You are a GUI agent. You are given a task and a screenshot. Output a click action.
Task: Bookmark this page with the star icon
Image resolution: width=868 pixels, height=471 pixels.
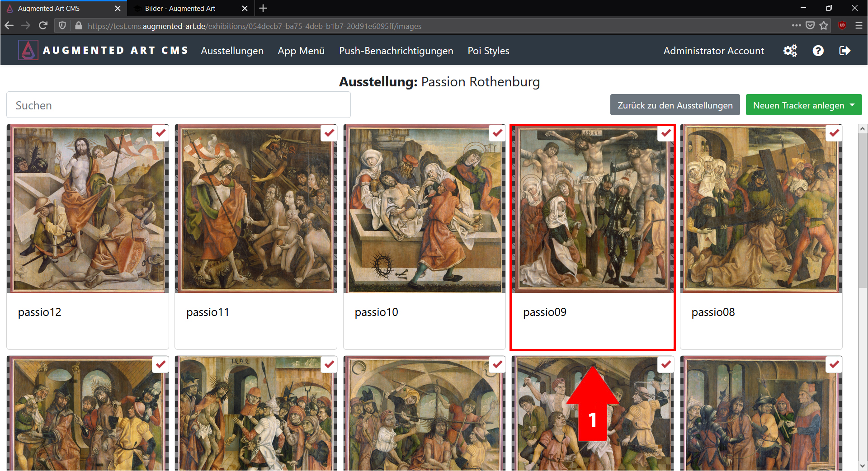(x=824, y=26)
